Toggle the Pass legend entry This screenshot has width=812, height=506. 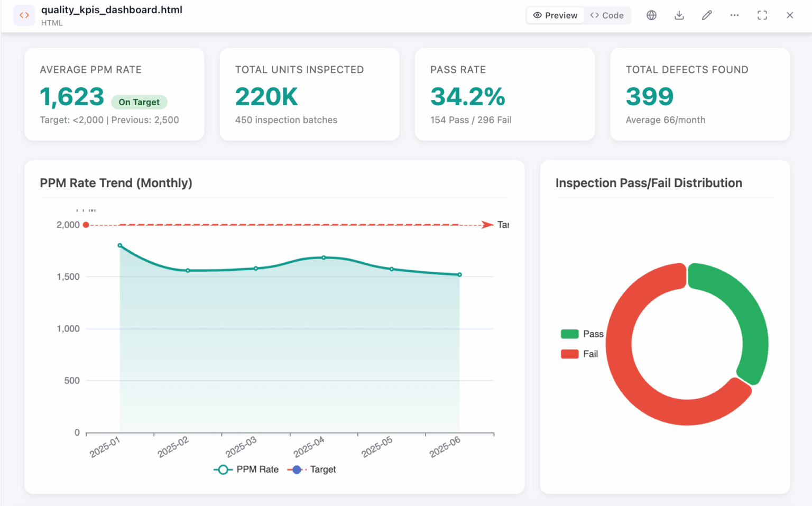(x=582, y=334)
